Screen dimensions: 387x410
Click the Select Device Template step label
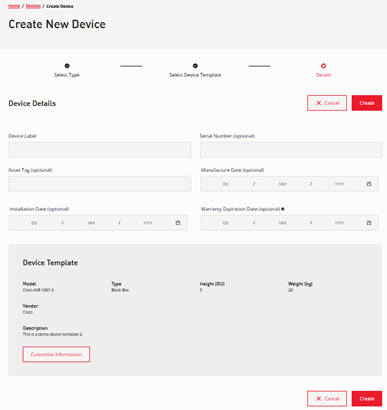click(x=195, y=75)
